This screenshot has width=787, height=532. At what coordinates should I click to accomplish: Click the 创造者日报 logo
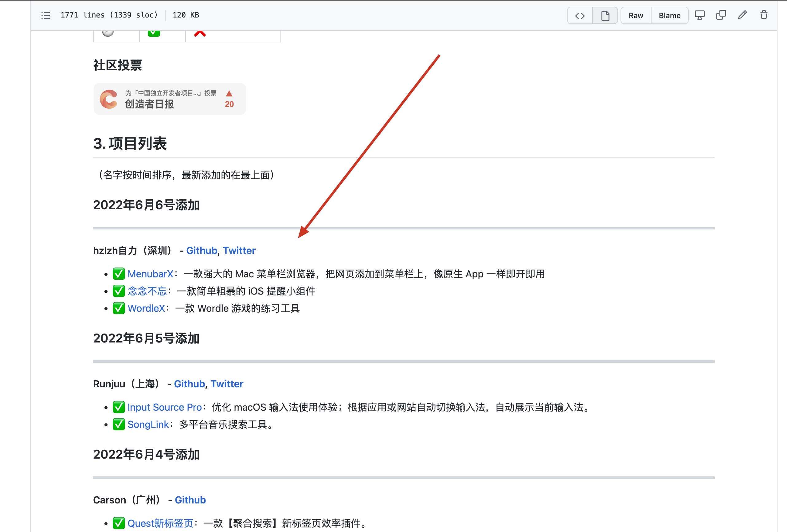click(x=108, y=99)
